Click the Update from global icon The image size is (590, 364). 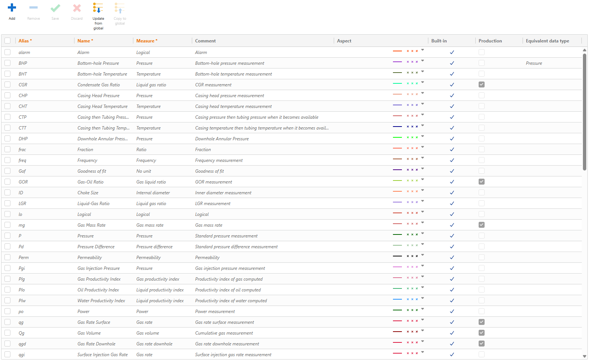point(98,8)
